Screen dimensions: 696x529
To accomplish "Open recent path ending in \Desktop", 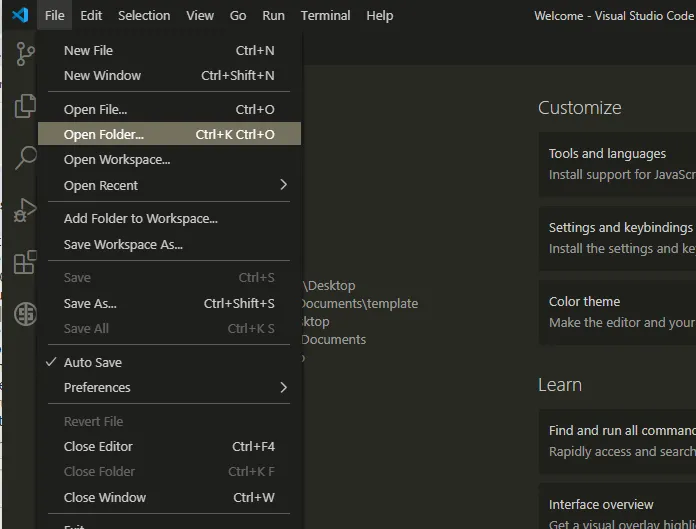I will click(330, 285).
